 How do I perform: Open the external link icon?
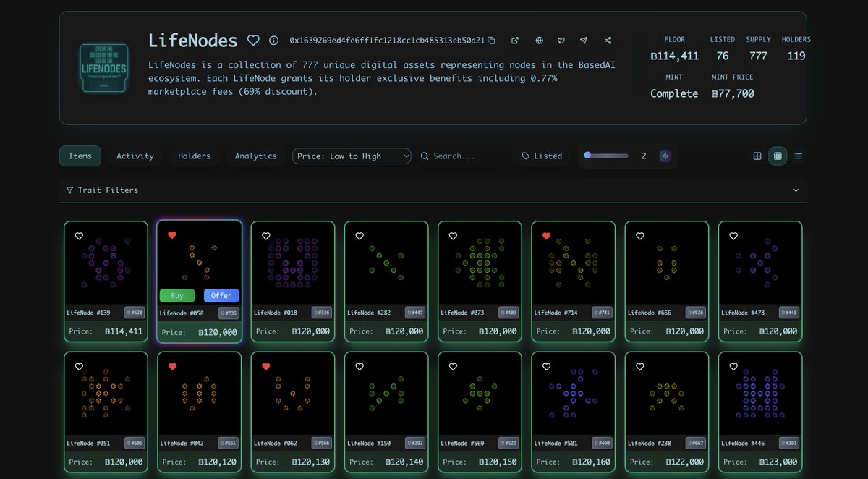515,41
